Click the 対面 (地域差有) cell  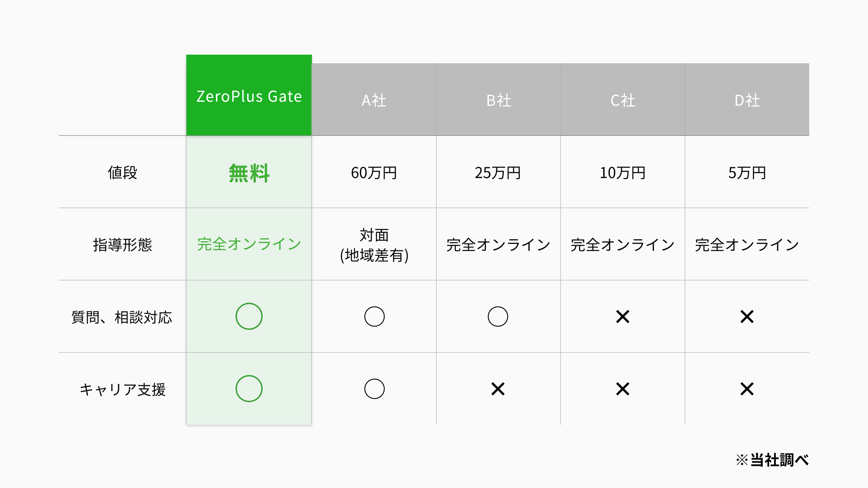point(374,245)
